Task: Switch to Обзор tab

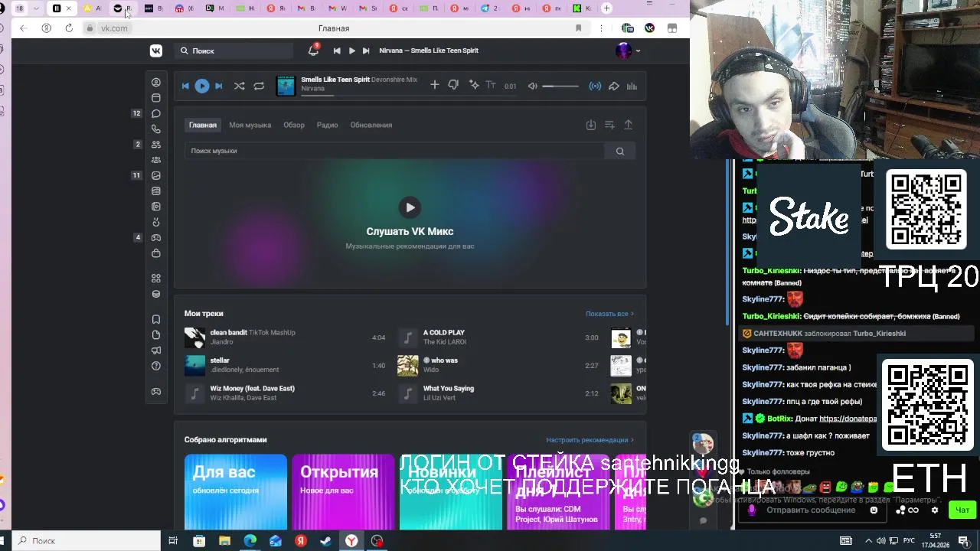Action: [294, 125]
